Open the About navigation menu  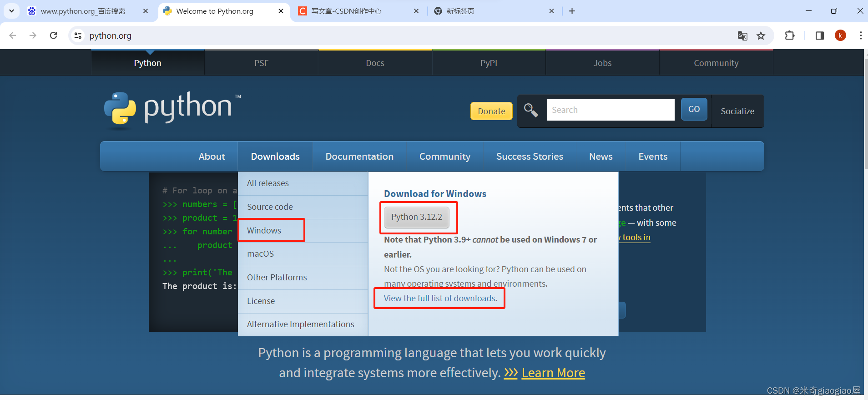coord(212,156)
